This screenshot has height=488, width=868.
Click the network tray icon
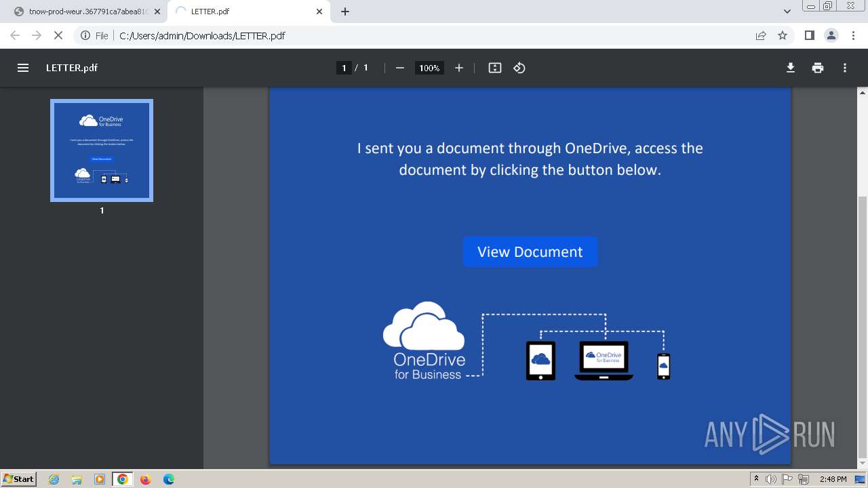(x=804, y=479)
